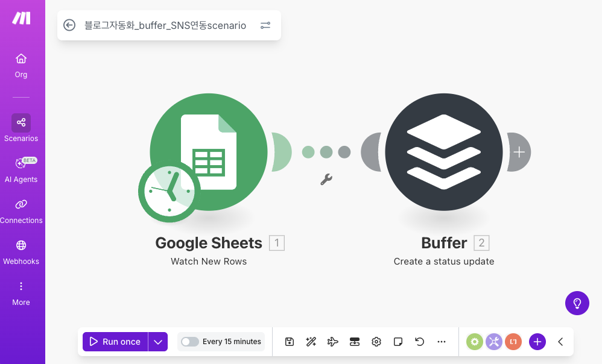Click the auto-align magic wand icon
The width and height of the screenshot is (602, 364).
point(311,342)
